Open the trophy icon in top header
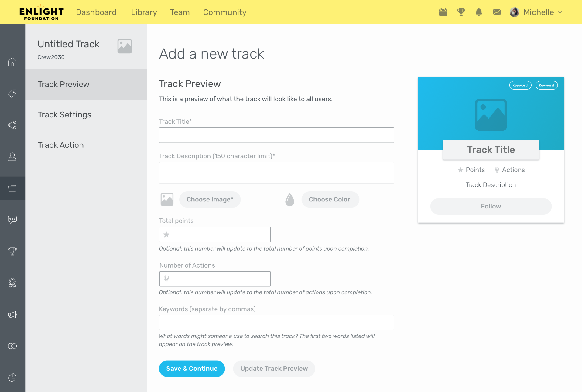This screenshot has width=582, height=392. pos(461,12)
